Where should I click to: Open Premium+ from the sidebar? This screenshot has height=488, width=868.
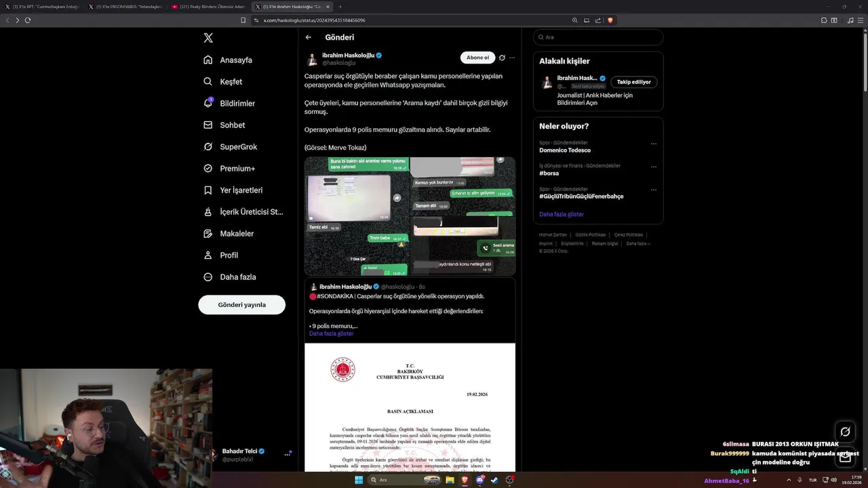(x=229, y=168)
